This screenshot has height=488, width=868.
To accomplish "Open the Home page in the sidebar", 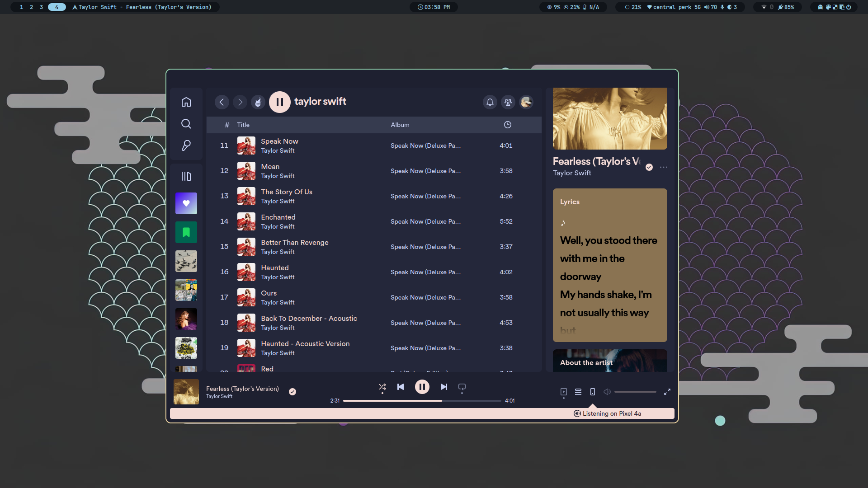I will pos(186,102).
